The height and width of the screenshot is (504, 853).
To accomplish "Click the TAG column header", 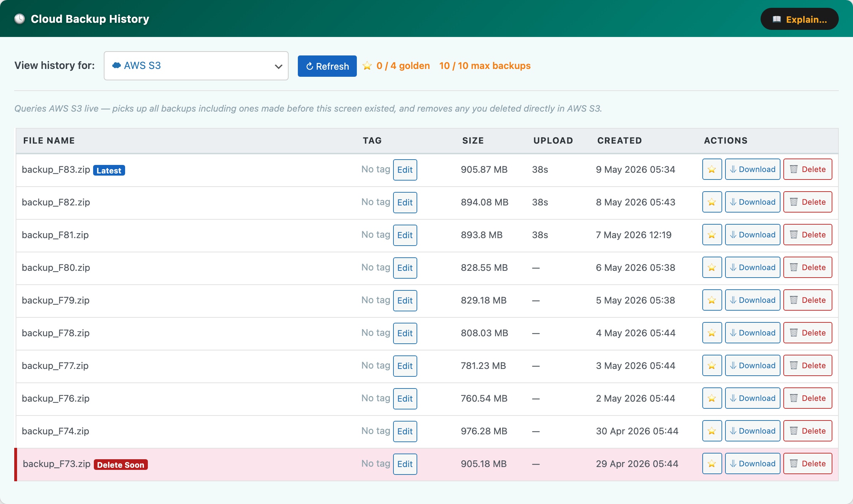I will (372, 141).
